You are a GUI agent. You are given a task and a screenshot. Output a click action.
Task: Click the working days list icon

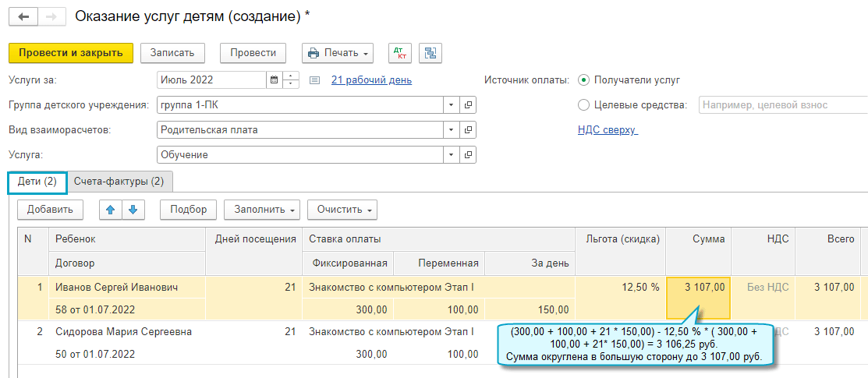pos(315,79)
